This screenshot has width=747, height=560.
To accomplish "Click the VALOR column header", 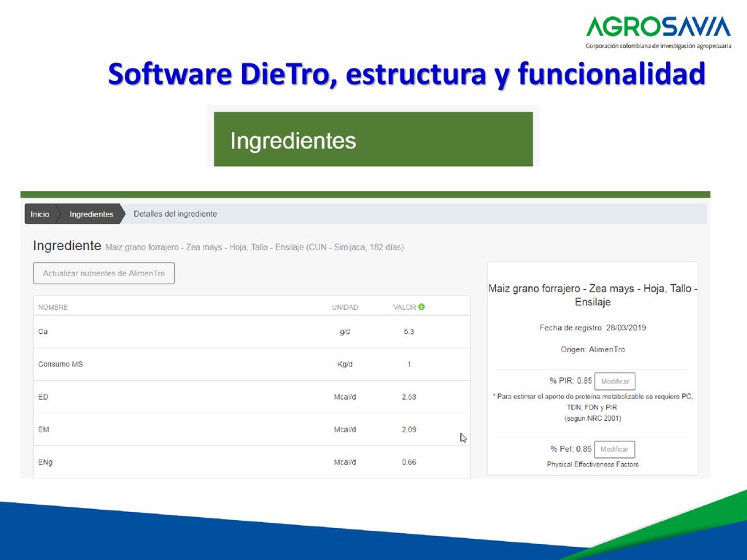I will pyautogui.click(x=404, y=307).
